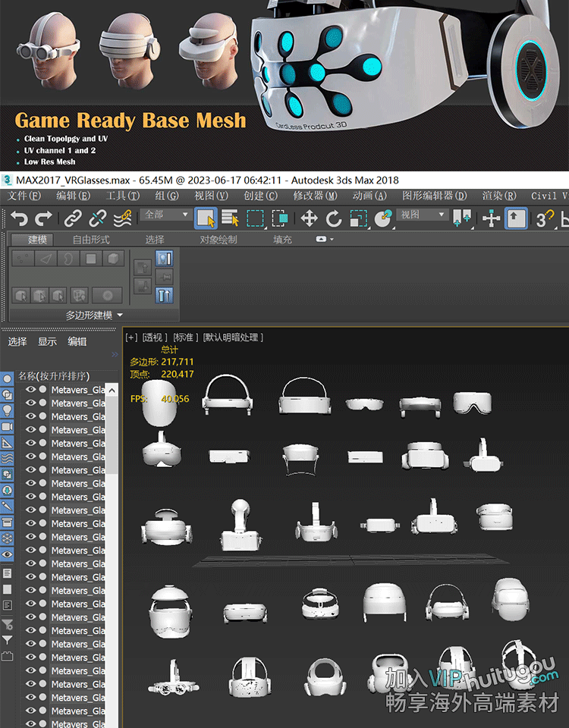Click the Redo arrow in the toolbar
Screen dimensions: 569x728
[x=44, y=219]
